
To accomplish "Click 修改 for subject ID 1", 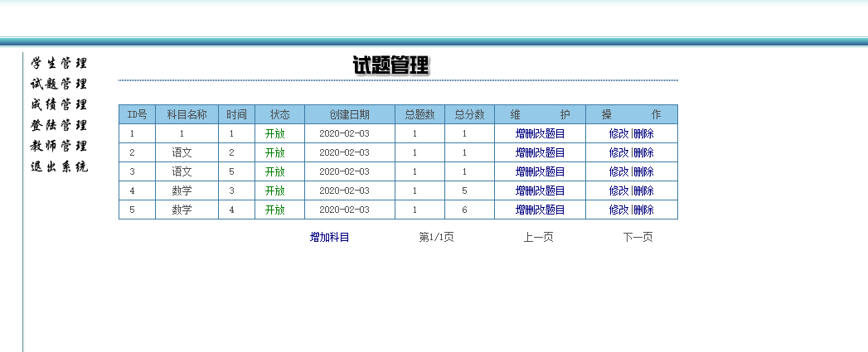I will (618, 133).
